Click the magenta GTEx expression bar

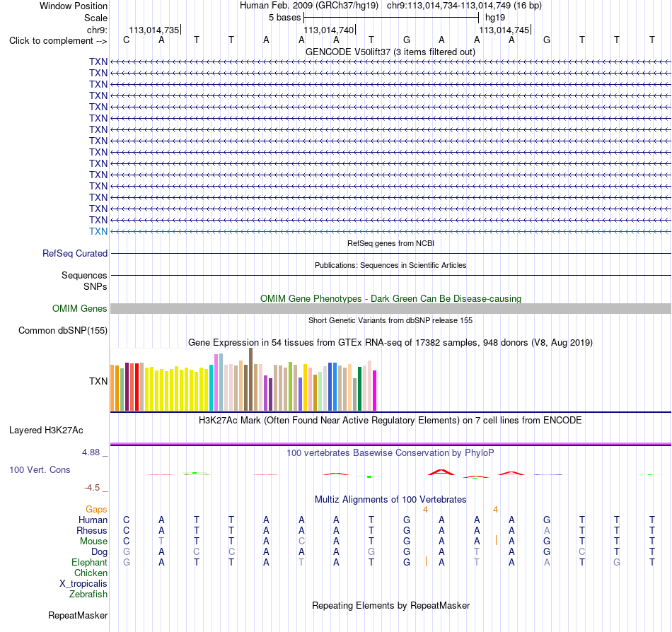click(375, 390)
